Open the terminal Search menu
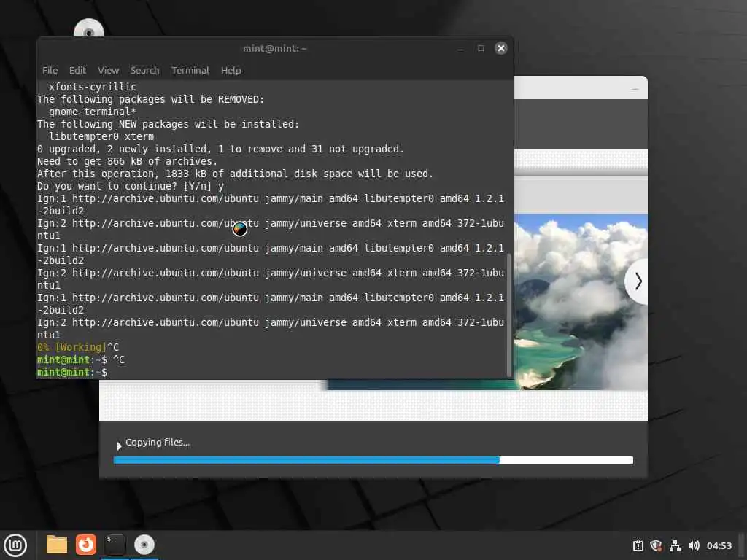Viewport: 747px width, 560px height. point(145,71)
